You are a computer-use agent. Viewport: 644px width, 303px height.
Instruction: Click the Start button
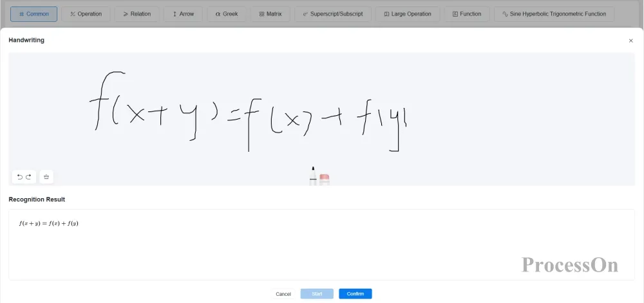[x=317, y=294]
